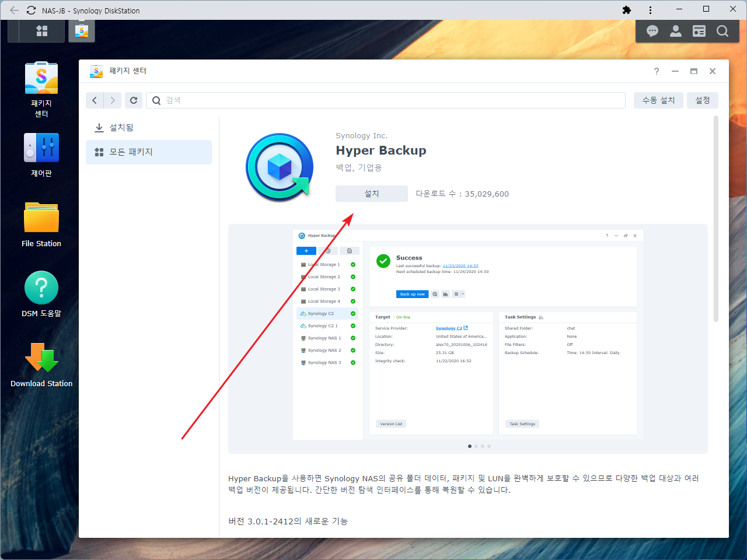Open DSM 도움말 desktop icon

[x=41, y=295]
